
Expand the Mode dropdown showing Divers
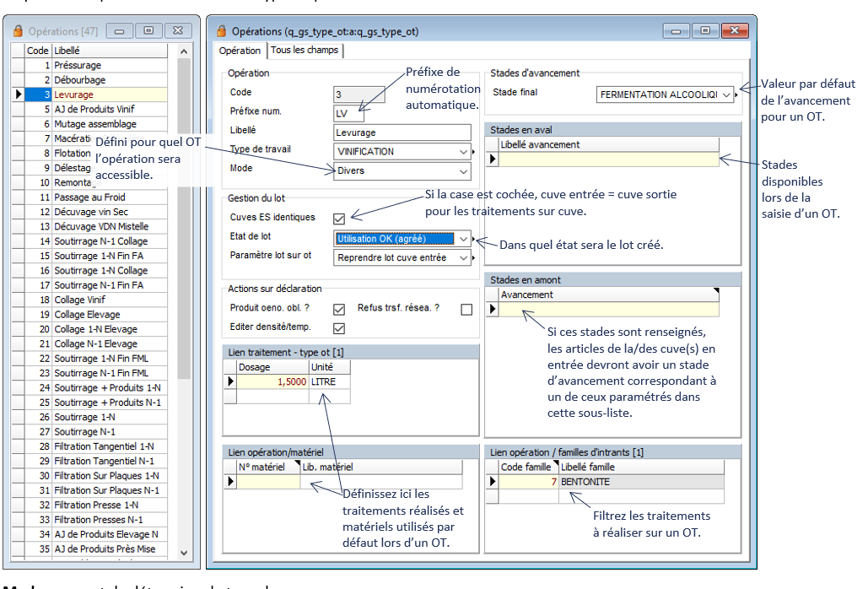[x=463, y=171]
